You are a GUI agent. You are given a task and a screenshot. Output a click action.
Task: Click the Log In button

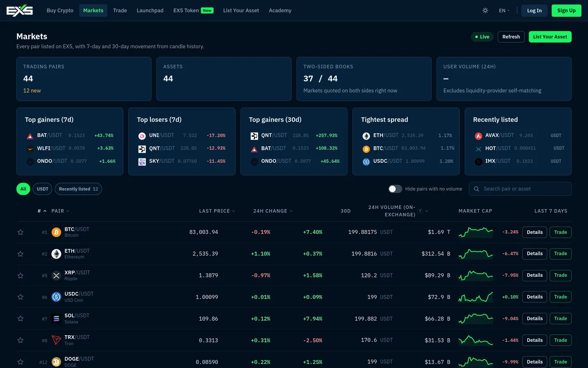click(x=534, y=11)
